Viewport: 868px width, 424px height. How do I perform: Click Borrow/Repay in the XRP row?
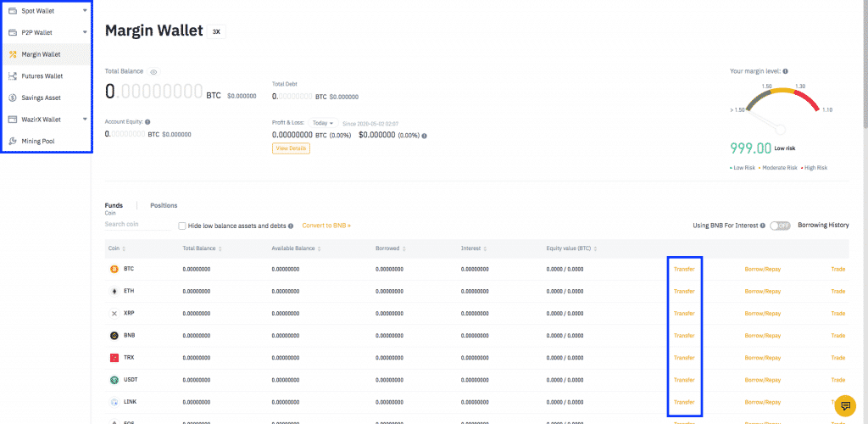pyautogui.click(x=763, y=313)
